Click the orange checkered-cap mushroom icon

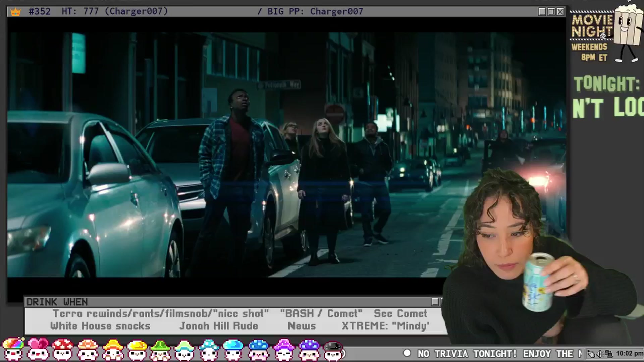tap(88, 349)
